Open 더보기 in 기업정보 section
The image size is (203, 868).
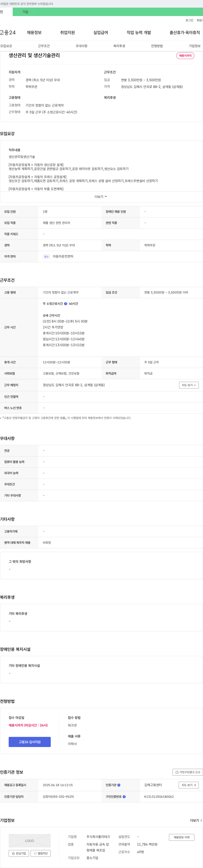click(196, 820)
